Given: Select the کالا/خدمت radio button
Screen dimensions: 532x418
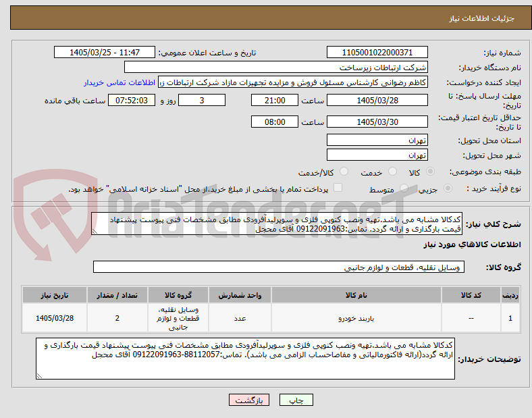Looking at the screenshot, I should 344,172.
